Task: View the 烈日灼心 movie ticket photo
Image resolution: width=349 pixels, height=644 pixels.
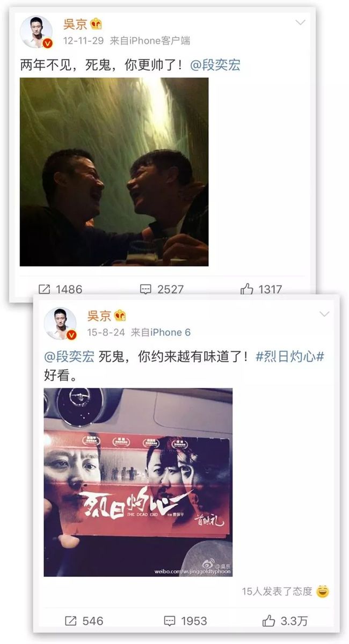Action: point(138,482)
